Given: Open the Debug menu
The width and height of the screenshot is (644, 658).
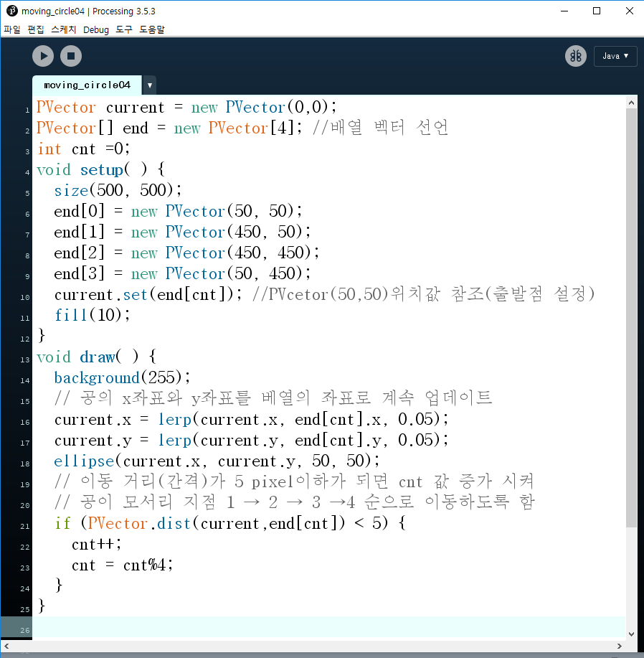Looking at the screenshot, I should point(96,29).
